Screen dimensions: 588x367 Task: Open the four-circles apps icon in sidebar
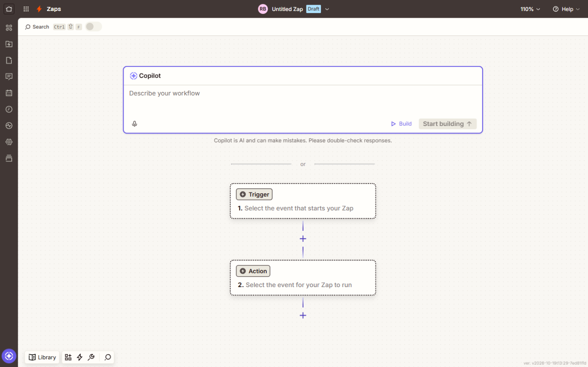point(9,28)
